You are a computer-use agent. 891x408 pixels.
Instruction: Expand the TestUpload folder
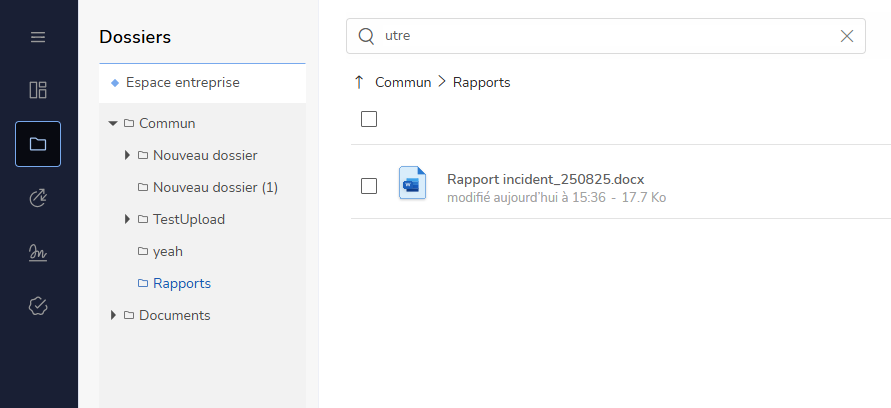(x=127, y=219)
